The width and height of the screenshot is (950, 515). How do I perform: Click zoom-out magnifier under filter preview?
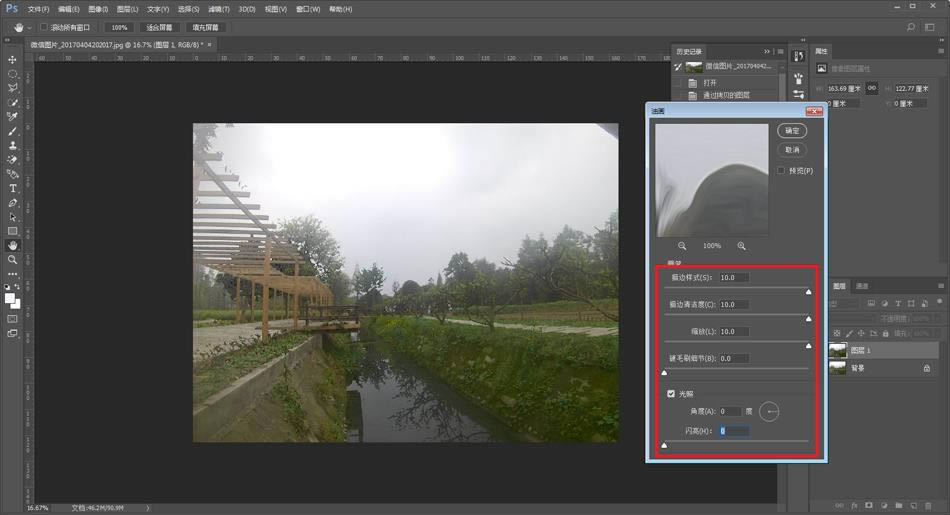click(682, 246)
